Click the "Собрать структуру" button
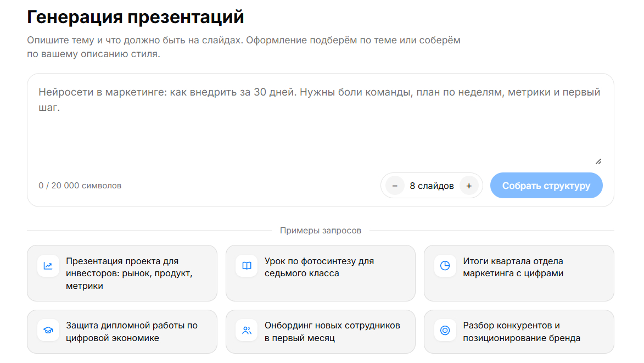The width and height of the screenshot is (644, 363). (546, 186)
